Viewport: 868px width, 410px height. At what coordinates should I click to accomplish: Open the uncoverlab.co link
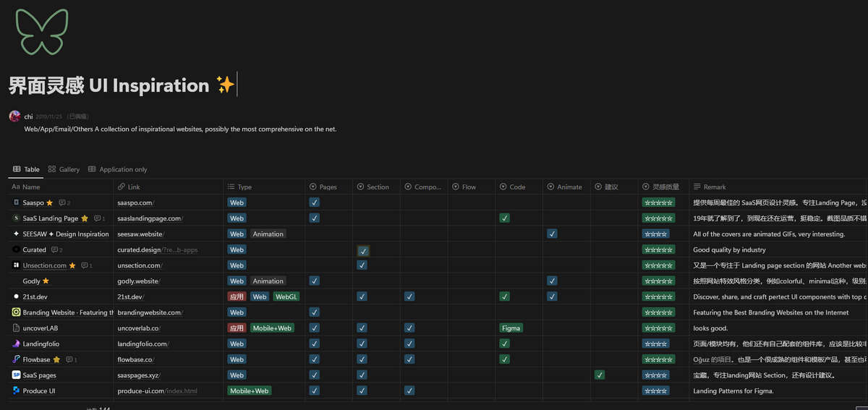(138, 328)
